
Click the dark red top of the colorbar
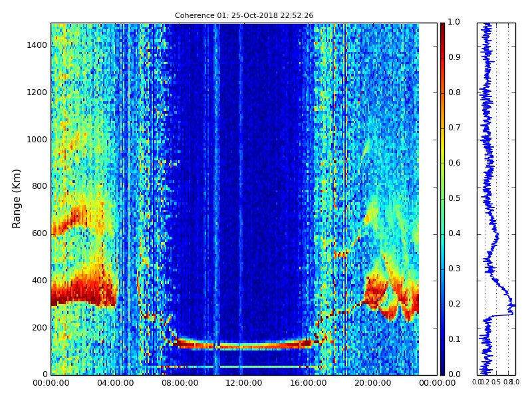pos(442,29)
